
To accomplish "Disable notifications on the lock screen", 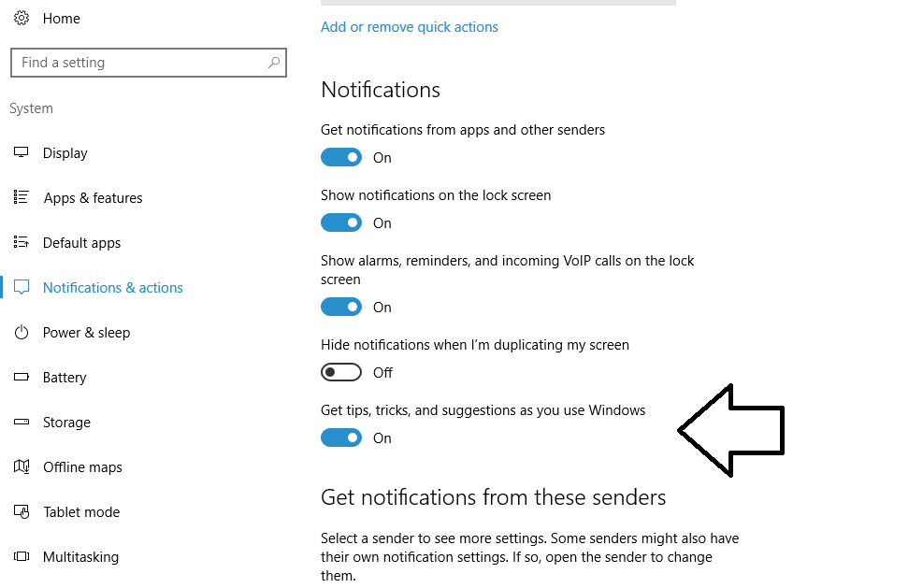I will coord(341,223).
